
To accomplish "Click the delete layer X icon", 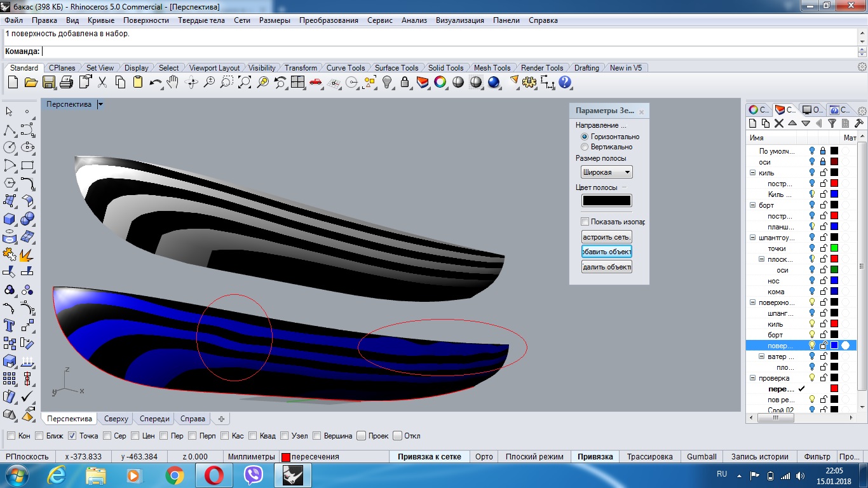I will (779, 123).
